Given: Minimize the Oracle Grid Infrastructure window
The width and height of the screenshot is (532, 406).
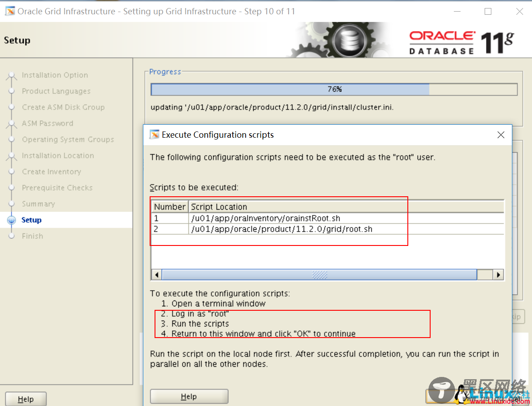Looking at the screenshot, I should click(457, 11).
